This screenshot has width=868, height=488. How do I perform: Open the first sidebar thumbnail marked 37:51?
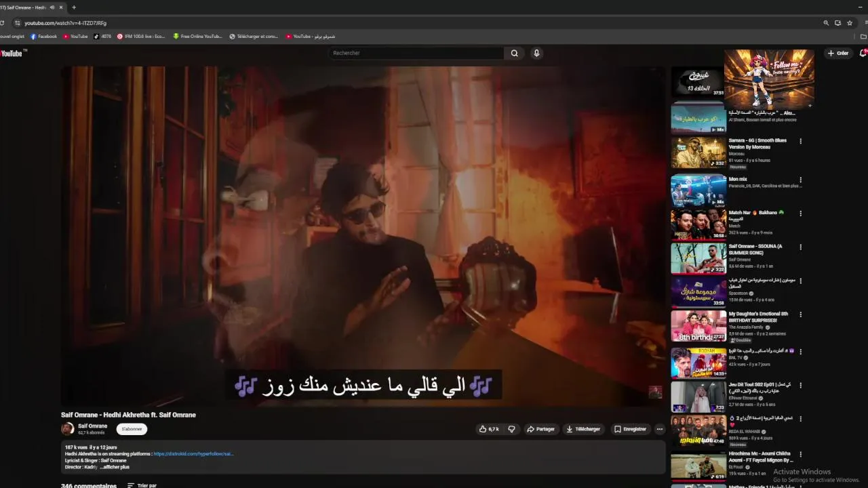pos(698,82)
